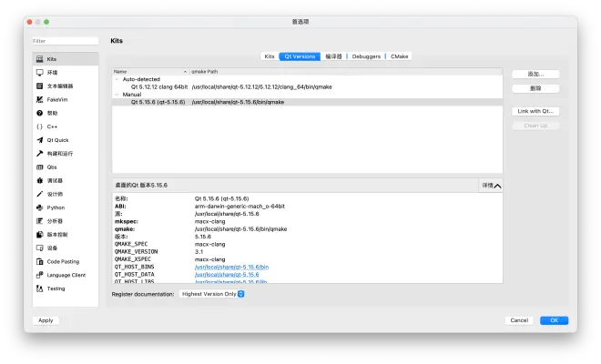601x364 pixels.
Task: Switch to the Kits tab
Action: coord(270,56)
